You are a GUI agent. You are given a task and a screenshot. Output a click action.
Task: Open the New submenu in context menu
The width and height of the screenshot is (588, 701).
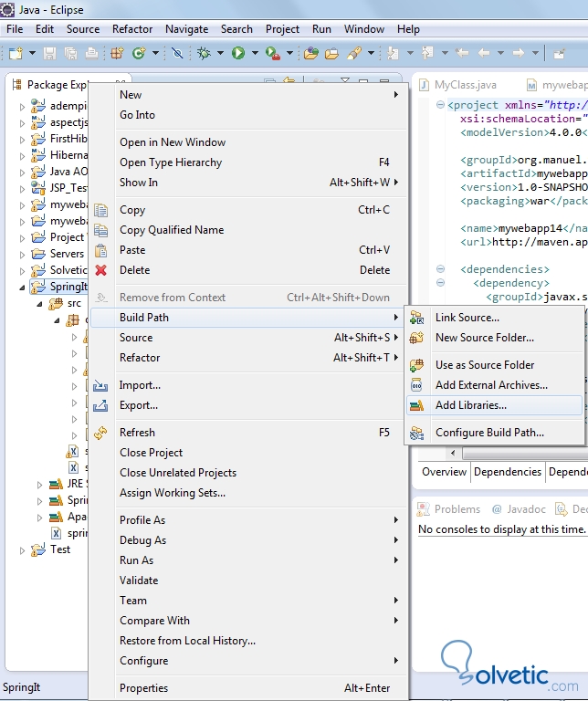pos(248,95)
